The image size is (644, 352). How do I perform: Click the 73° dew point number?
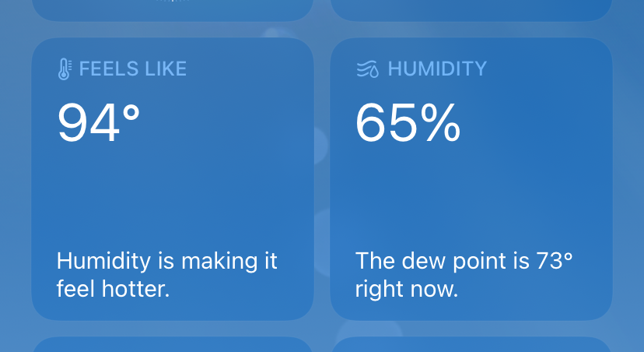[x=555, y=260]
